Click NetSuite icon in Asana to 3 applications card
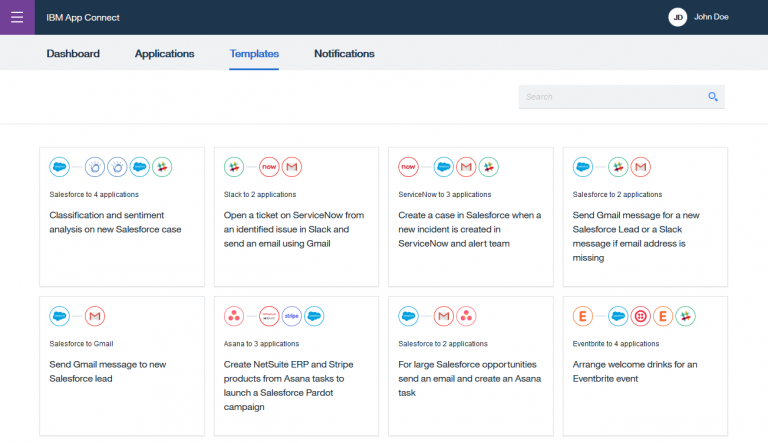This screenshot has height=443, width=768. pos(269,316)
